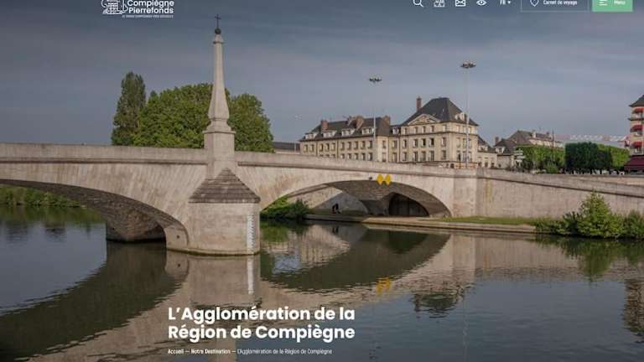Open the envelope contact icon
Screen dimensions: 644x362
coord(460,3)
